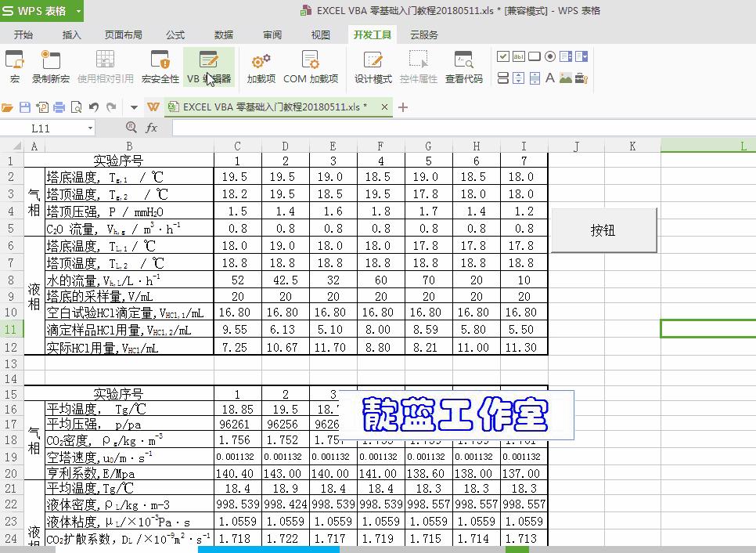Select the checkbox form control icon
The height and width of the screenshot is (553, 756).
502,56
